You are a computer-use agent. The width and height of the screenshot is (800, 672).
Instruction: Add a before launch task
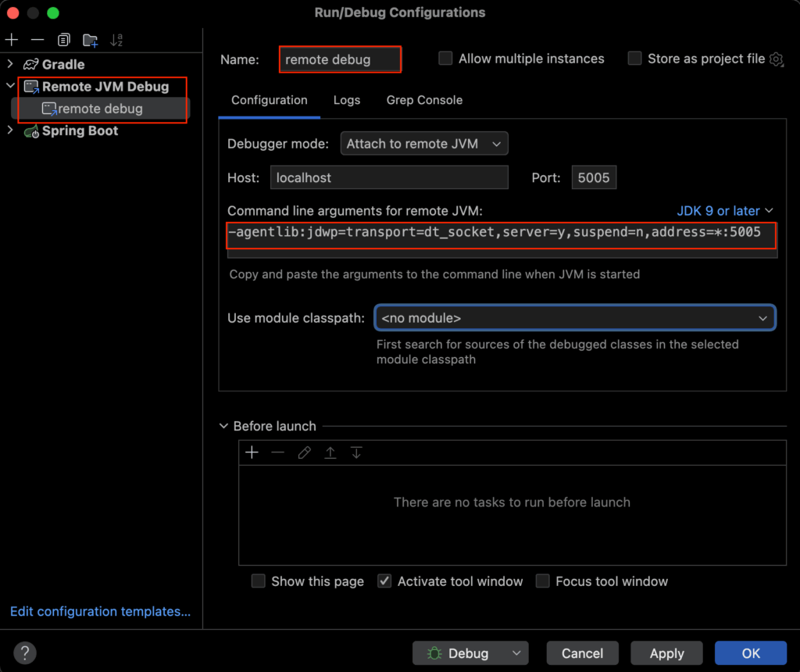(252, 452)
